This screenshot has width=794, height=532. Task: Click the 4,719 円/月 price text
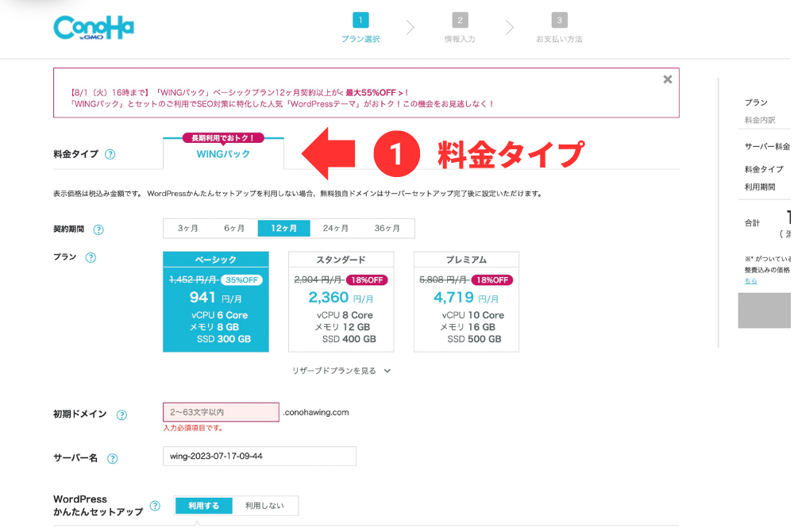[466, 298]
